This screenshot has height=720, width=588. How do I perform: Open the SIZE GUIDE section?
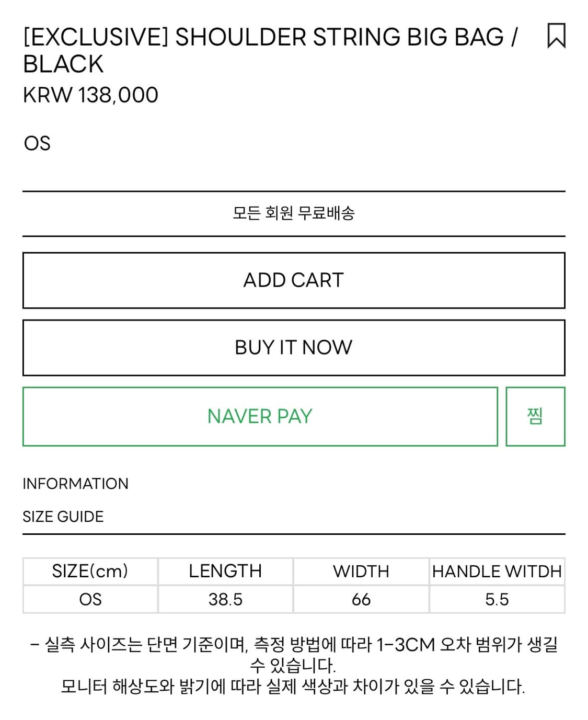pos(63,517)
